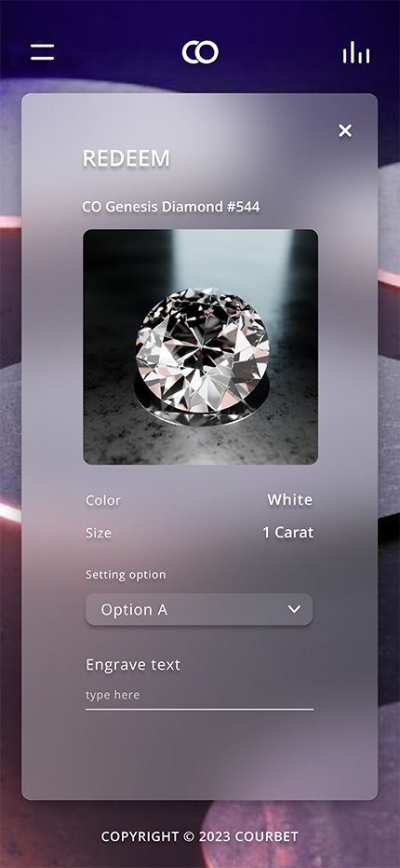
Task: Click the CO logo in the header
Action: pyautogui.click(x=200, y=52)
